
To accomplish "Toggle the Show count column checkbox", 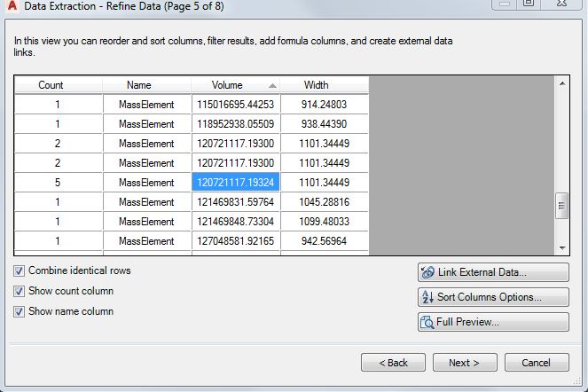I will pos(20,291).
